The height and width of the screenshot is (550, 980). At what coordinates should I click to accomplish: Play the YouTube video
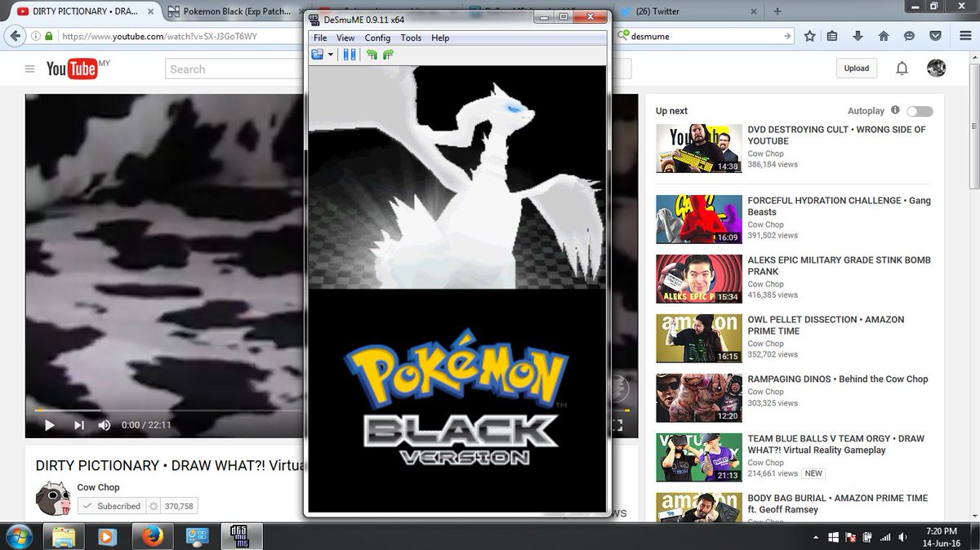click(50, 425)
